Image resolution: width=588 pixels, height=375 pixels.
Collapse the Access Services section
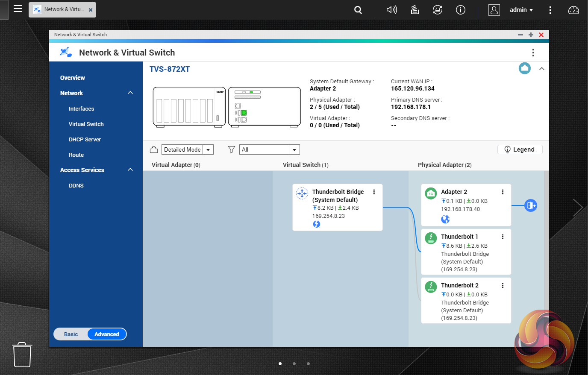(x=130, y=170)
